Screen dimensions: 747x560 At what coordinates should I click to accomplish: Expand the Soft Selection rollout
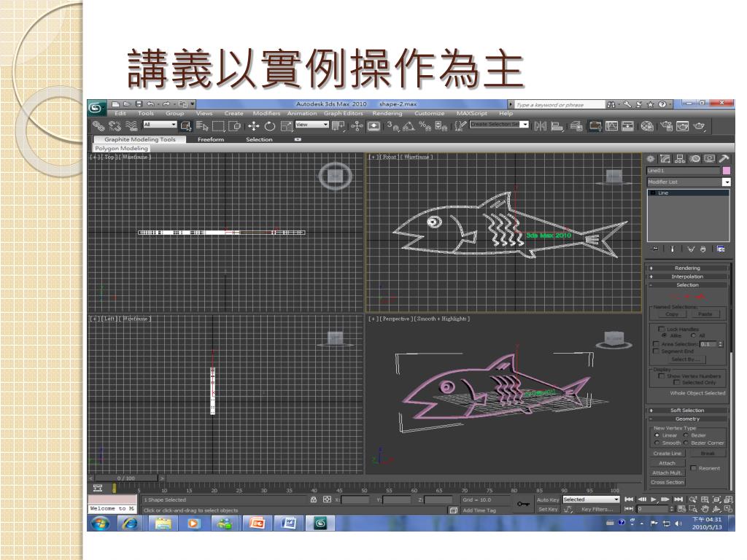pyautogui.click(x=687, y=411)
